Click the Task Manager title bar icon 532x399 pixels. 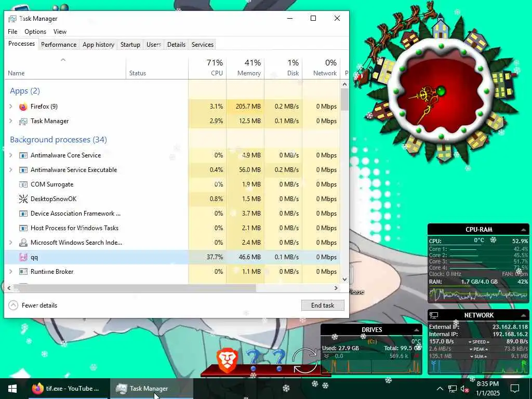click(12, 19)
